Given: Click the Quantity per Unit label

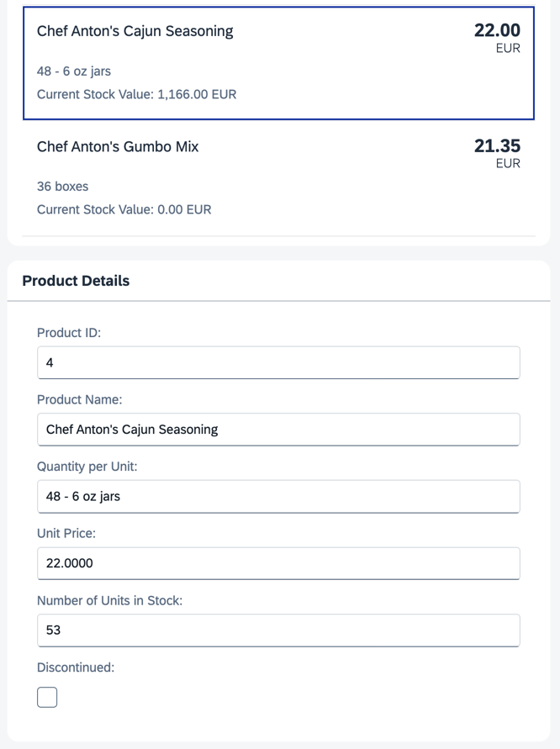Looking at the screenshot, I should click(87, 467).
